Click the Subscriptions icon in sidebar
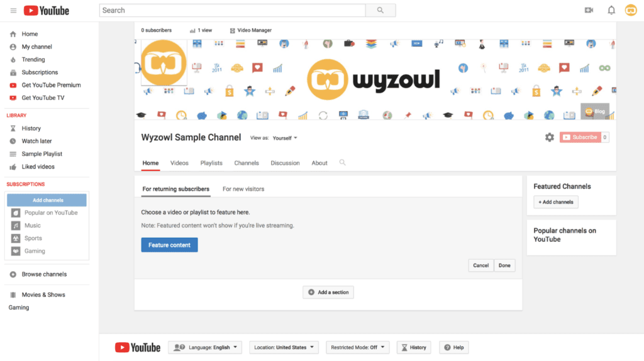The image size is (644, 361). (13, 72)
